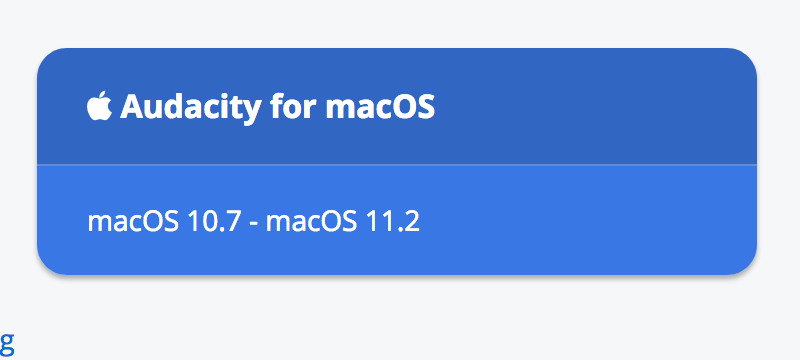The height and width of the screenshot is (360, 800).
Task: Click the divider line between the card sections
Action: [397, 165]
